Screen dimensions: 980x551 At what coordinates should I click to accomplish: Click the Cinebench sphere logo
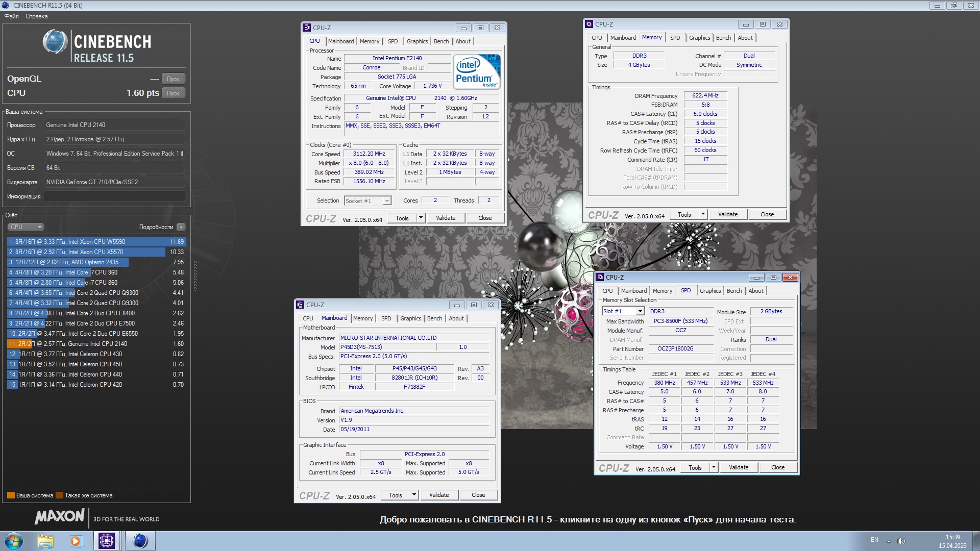point(55,42)
